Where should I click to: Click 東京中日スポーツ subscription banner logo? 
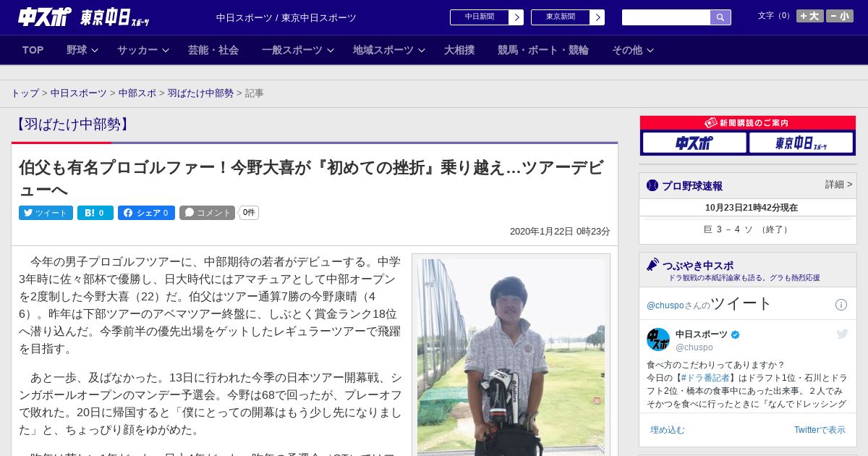click(801, 143)
